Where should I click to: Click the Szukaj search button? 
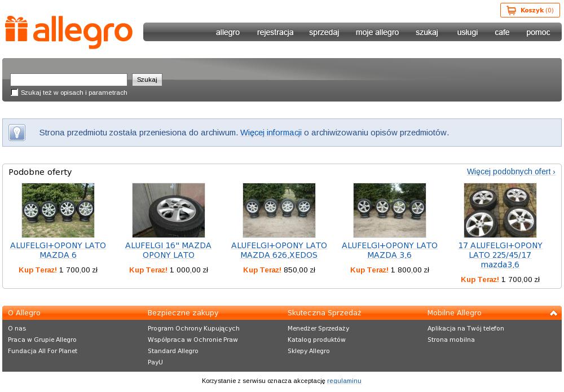(147, 80)
